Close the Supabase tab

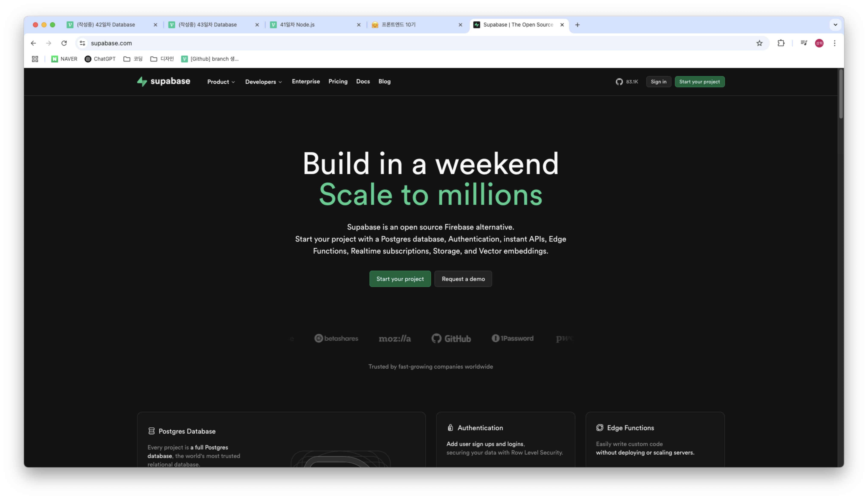tap(562, 25)
